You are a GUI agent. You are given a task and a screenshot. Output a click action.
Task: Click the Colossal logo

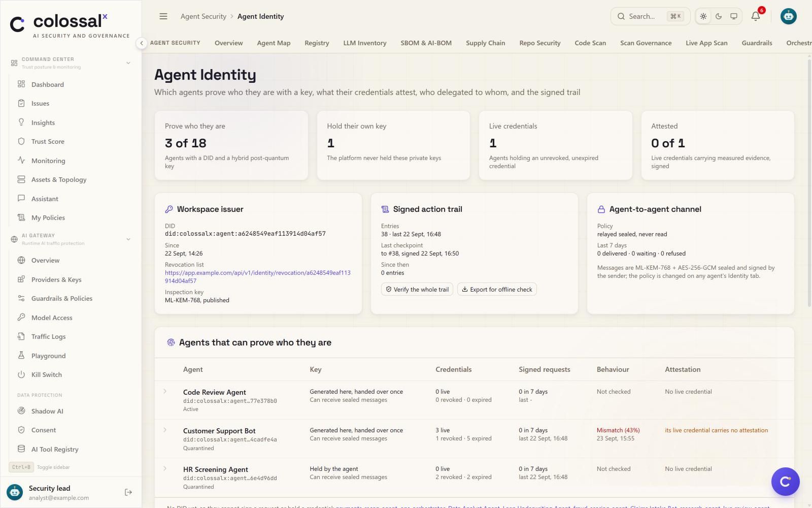pyautogui.click(x=70, y=24)
